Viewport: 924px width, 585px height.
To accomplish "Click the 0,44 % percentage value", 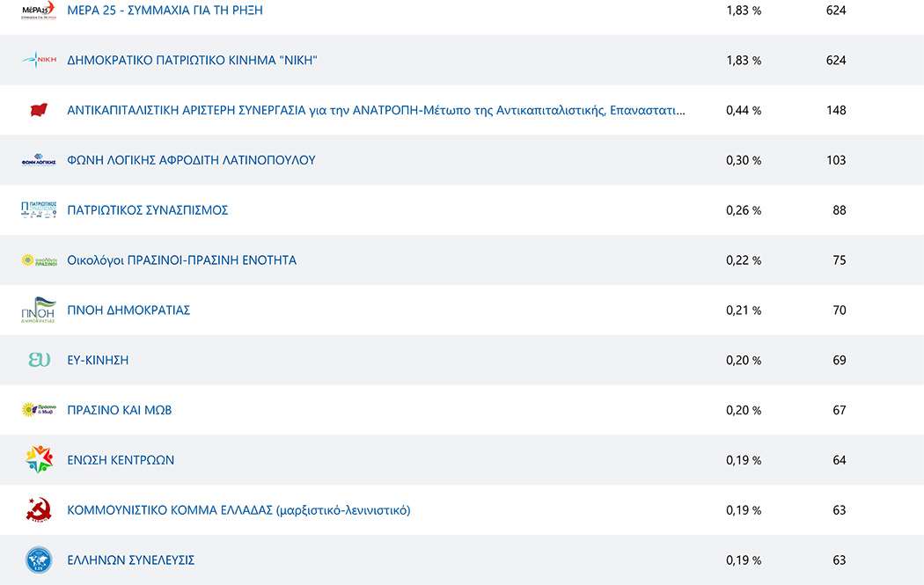I will 744,110.
